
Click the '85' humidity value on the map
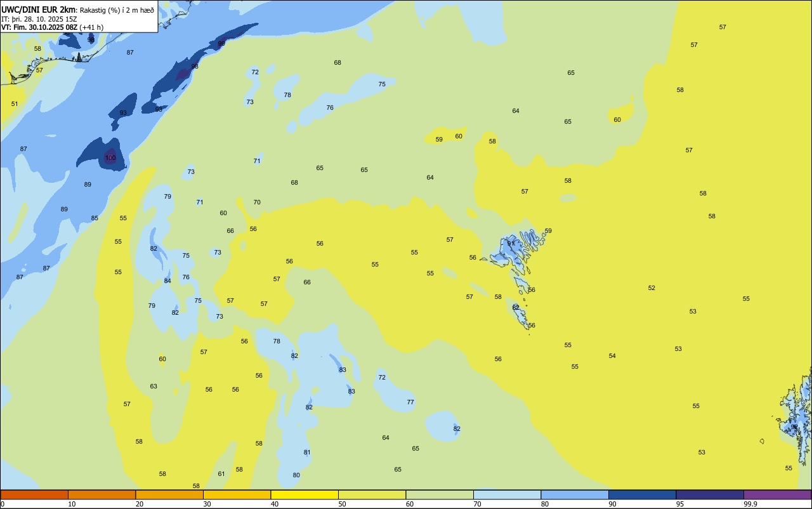[95, 218]
